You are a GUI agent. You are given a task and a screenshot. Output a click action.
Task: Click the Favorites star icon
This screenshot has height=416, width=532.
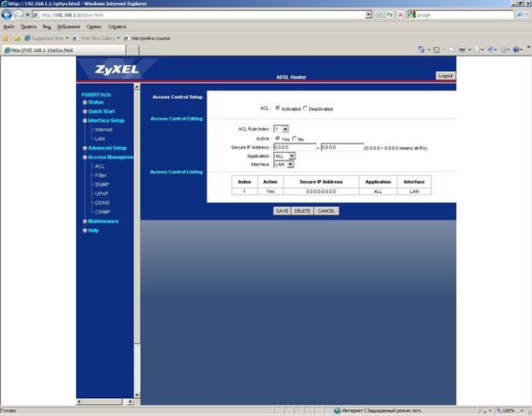[x=5, y=38]
